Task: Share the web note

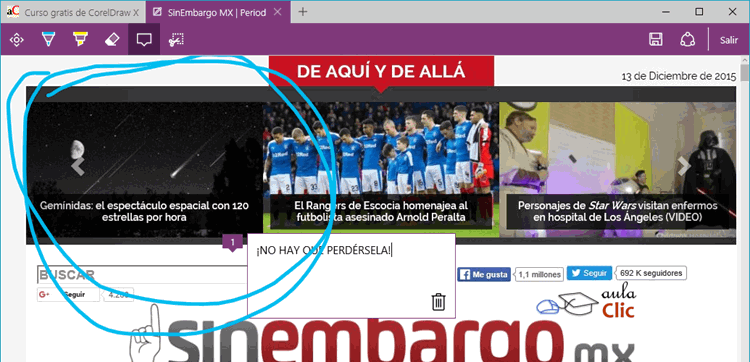Action: 687,40
